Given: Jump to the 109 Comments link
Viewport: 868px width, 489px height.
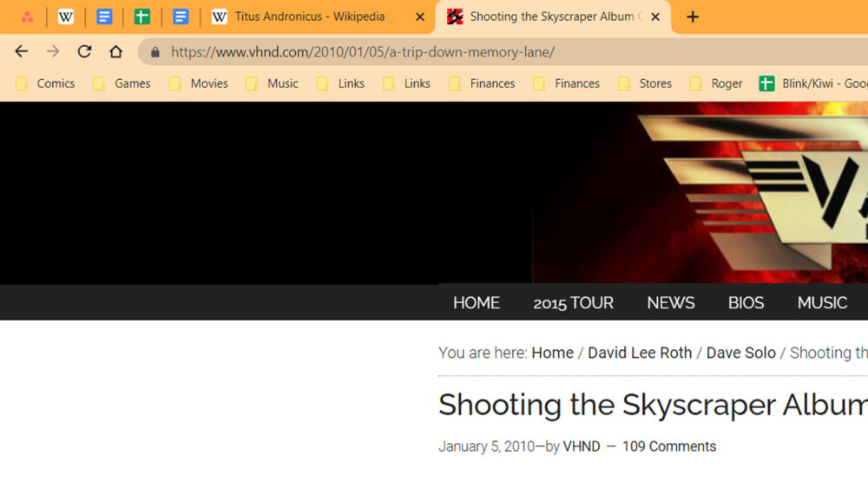Looking at the screenshot, I should point(668,446).
